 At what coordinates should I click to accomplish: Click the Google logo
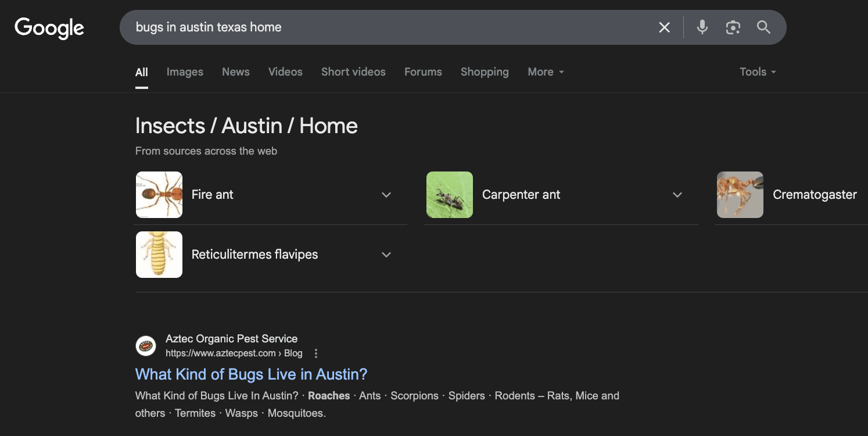tap(49, 28)
